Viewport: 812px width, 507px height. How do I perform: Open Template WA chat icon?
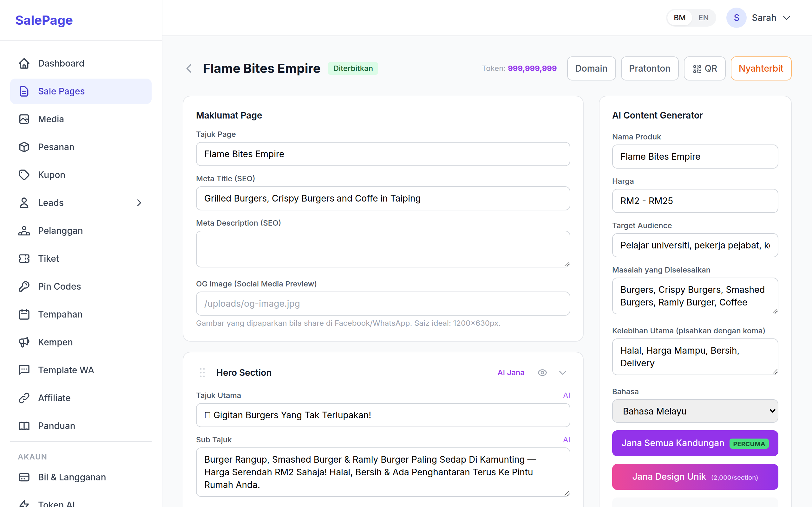[x=23, y=370]
